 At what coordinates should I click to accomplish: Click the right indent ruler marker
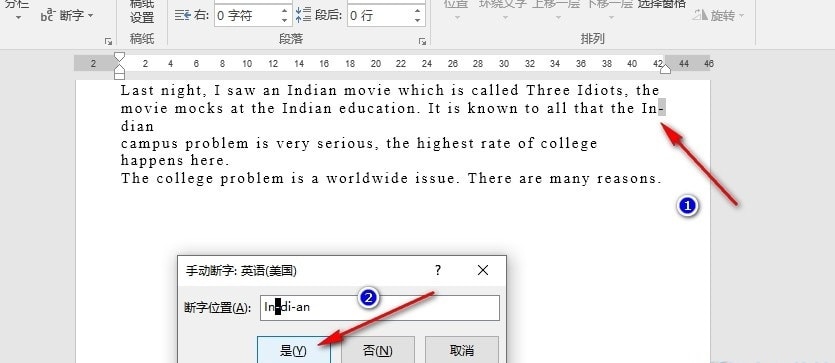pos(665,69)
